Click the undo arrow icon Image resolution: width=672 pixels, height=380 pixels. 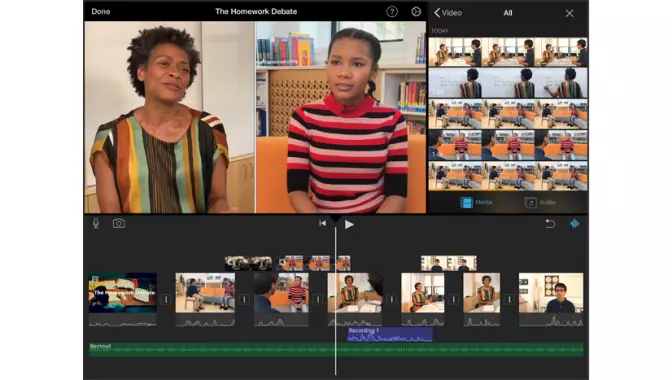(x=550, y=223)
